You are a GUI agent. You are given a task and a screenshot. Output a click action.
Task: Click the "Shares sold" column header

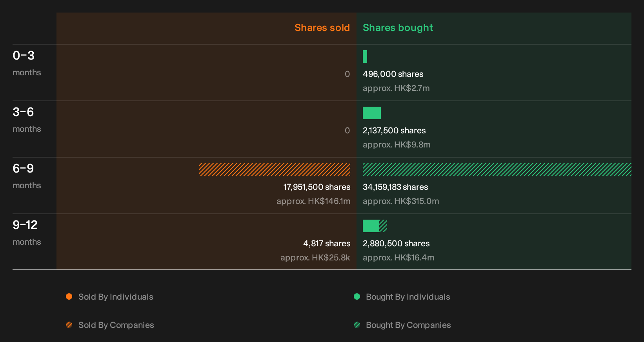point(322,28)
